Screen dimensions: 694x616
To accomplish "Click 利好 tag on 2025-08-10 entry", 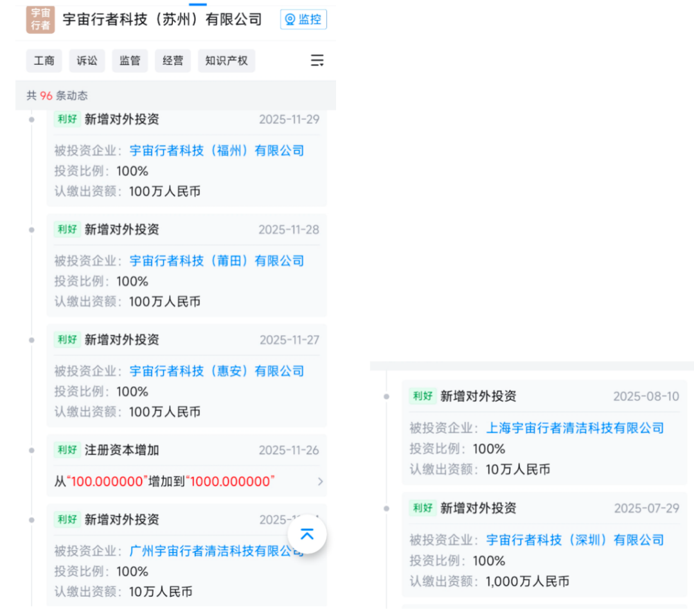I will 423,396.
